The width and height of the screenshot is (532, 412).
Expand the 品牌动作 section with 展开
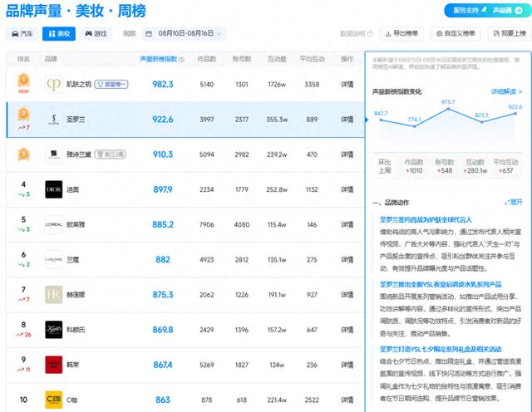point(514,202)
